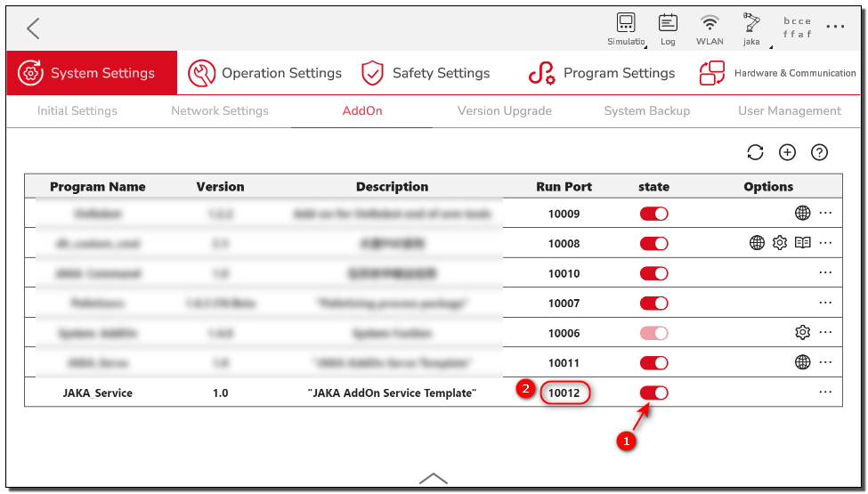The image size is (868, 494).
Task: Open web page icon for port 10008
Action: pyautogui.click(x=757, y=243)
